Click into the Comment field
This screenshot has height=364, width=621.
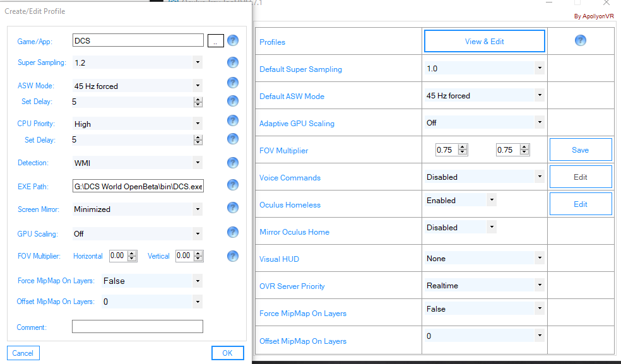pyautogui.click(x=138, y=326)
